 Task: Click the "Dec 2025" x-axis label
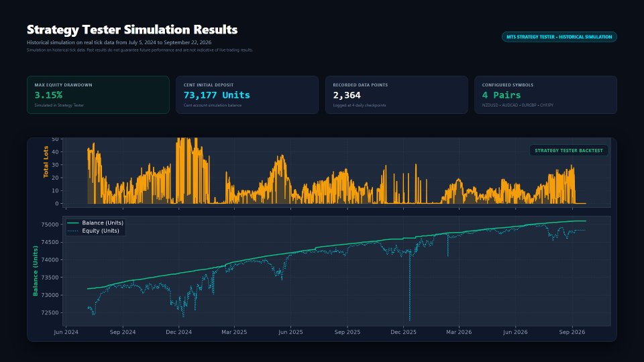point(403,332)
